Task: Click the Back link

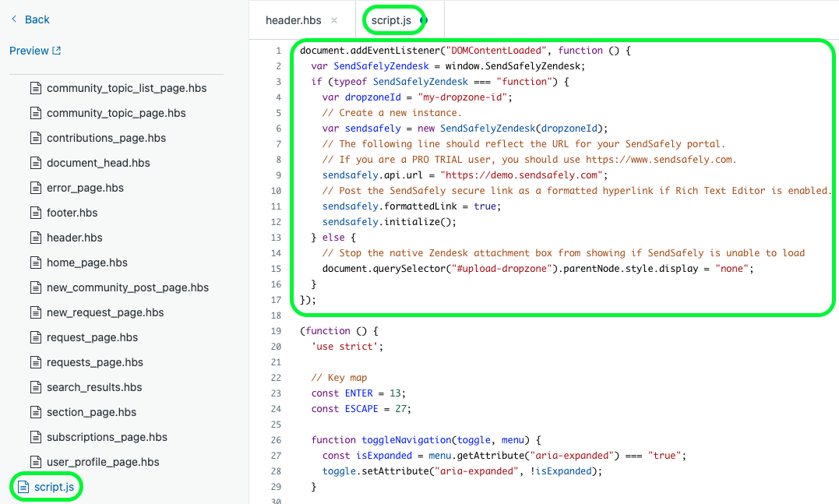Action: pyautogui.click(x=37, y=19)
